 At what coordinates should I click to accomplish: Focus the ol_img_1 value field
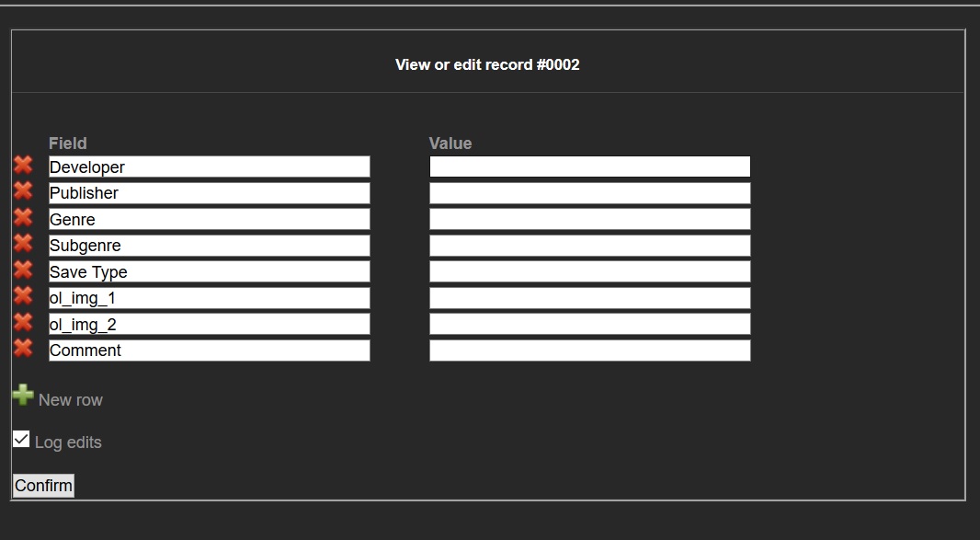[589, 298]
